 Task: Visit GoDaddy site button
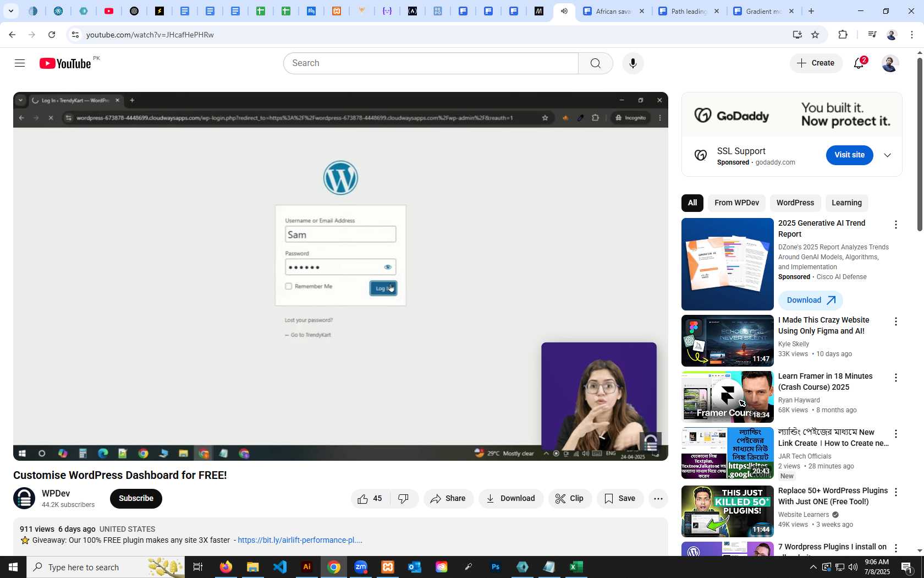(x=849, y=155)
